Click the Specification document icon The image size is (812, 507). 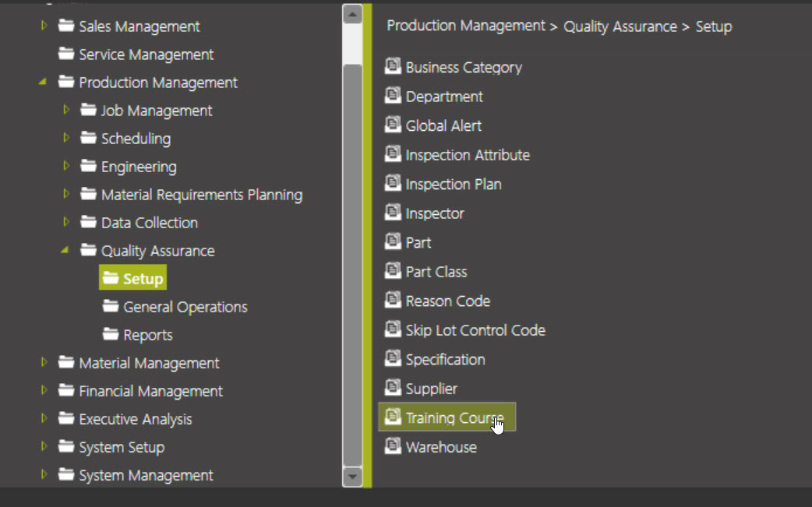coord(393,358)
